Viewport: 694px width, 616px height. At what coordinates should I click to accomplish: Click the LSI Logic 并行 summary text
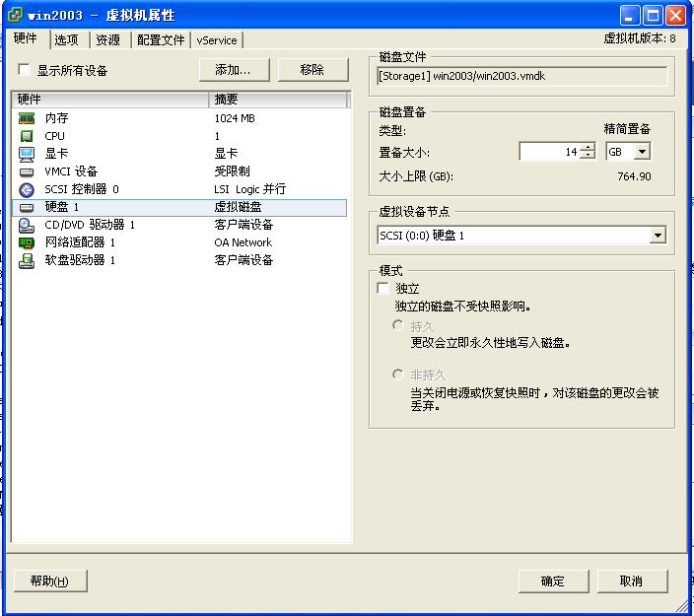coord(250,189)
